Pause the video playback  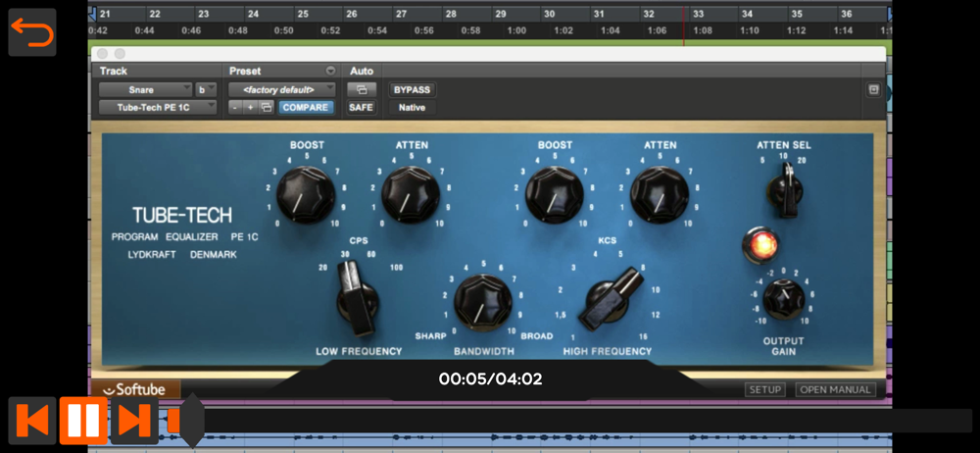pos(83,421)
